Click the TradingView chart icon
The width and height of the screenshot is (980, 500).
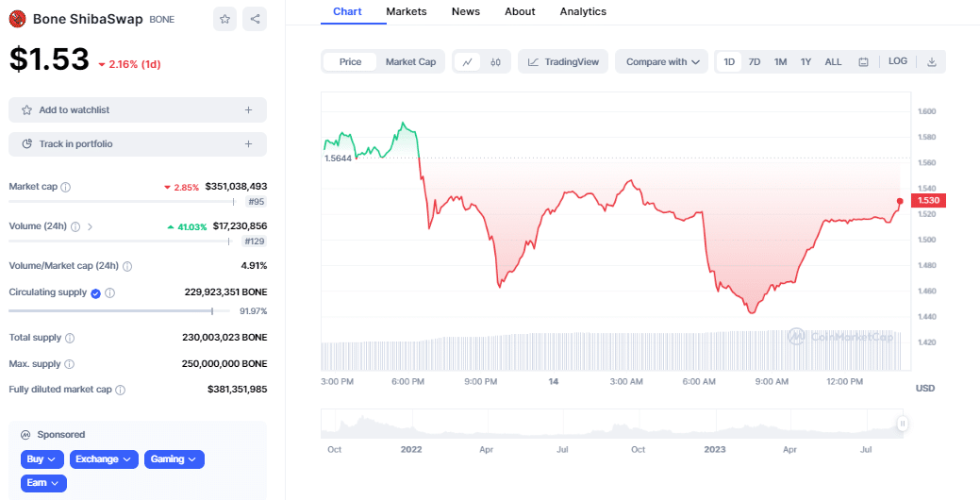click(533, 62)
